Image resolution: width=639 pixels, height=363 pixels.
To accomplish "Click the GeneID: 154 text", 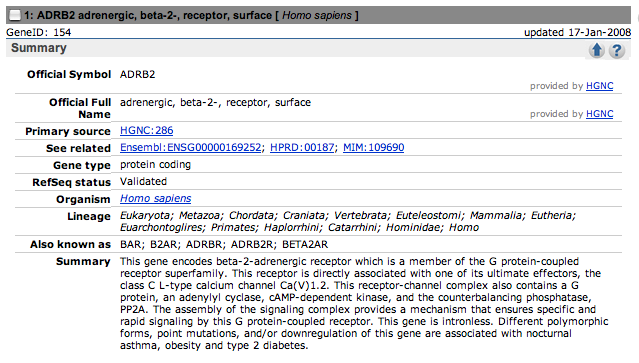I will 39,33.
